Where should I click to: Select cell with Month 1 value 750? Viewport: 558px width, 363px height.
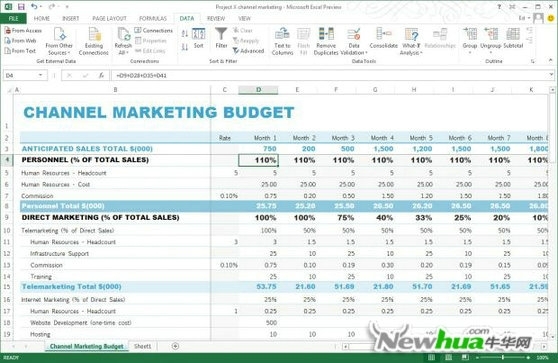(258, 149)
